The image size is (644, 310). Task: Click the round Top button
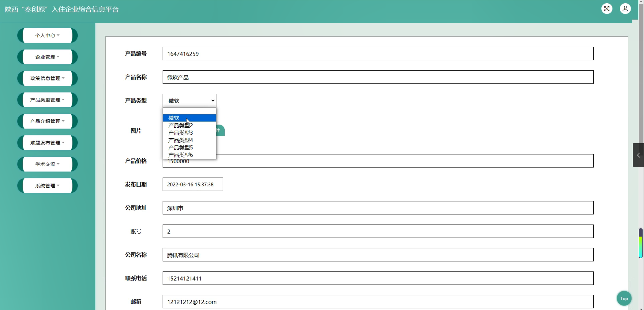[x=624, y=298]
